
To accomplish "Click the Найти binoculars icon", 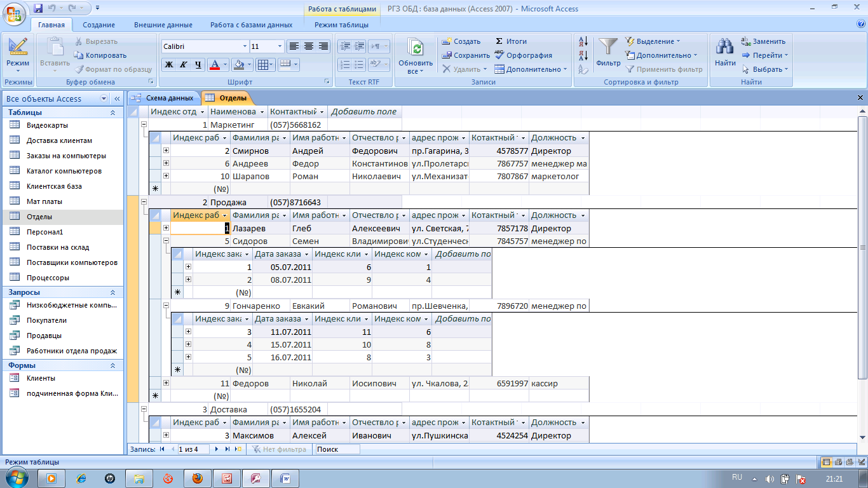I will coord(725,48).
